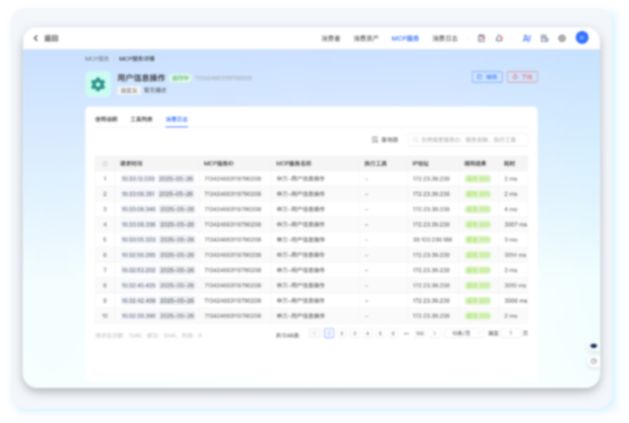Click the service name in row 9
The image size is (629, 423).
coord(300,301)
